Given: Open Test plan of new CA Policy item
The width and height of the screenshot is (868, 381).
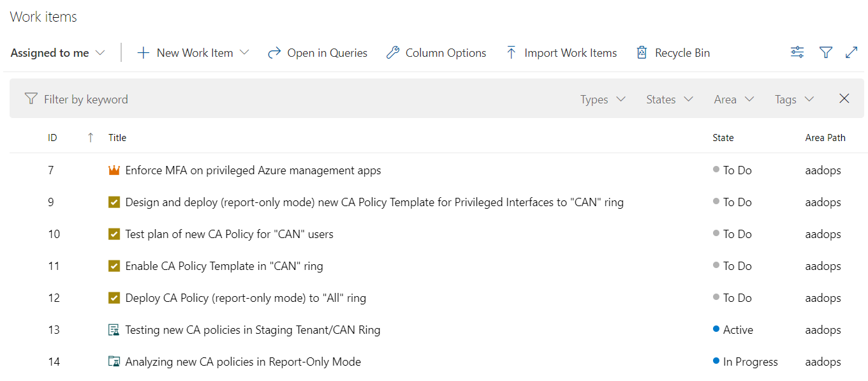Looking at the screenshot, I should pyautogui.click(x=230, y=234).
